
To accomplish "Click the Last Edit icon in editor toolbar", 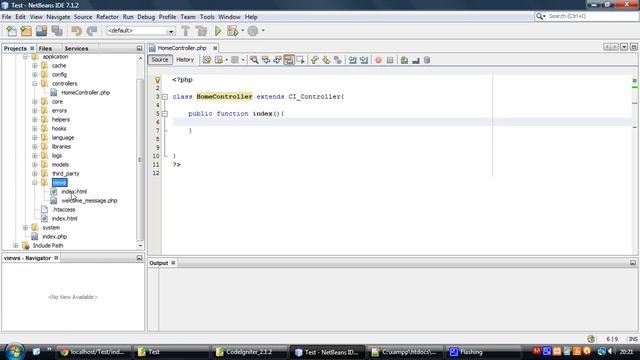I will (207, 60).
